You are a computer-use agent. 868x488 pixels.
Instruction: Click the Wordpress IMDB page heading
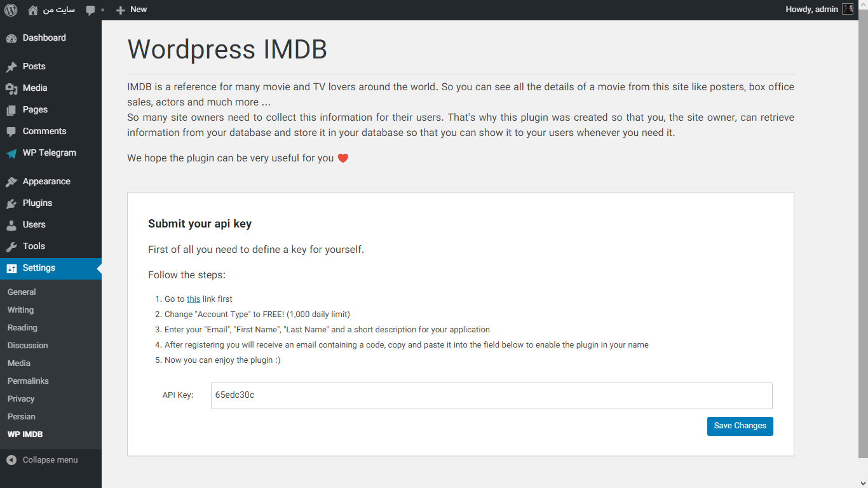[227, 50]
